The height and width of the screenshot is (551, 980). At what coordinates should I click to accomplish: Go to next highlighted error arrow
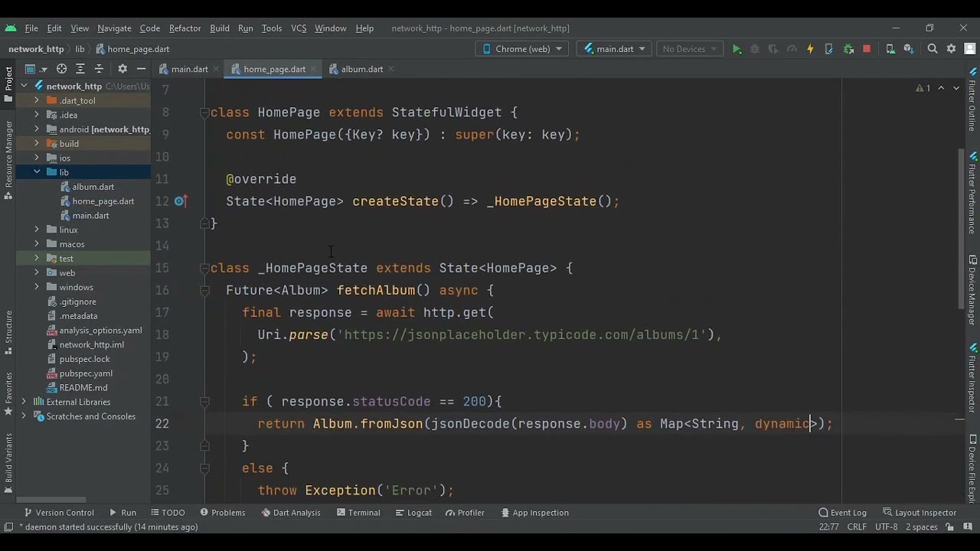point(955,89)
